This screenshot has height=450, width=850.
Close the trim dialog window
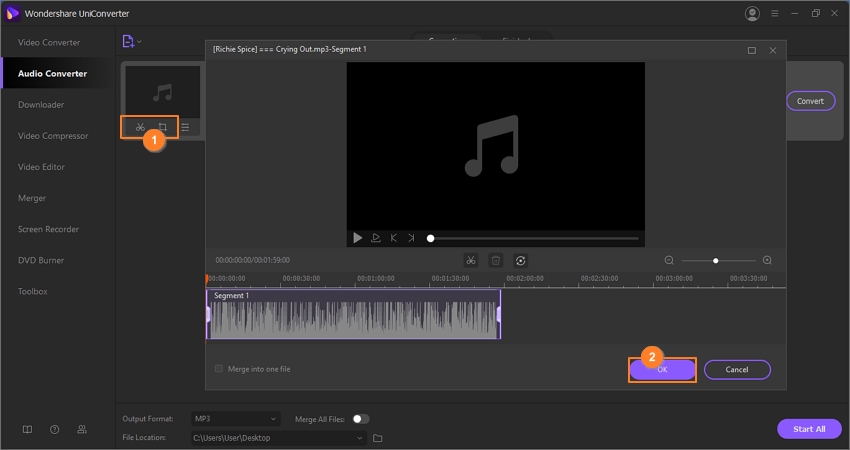point(772,50)
